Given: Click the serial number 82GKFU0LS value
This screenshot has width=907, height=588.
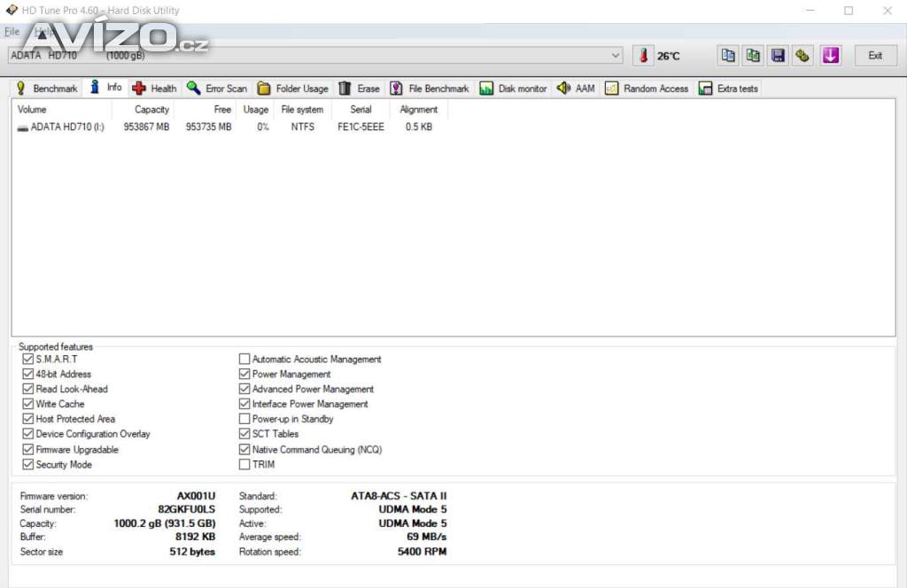Looking at the screenshot, I should click(186, 509).
